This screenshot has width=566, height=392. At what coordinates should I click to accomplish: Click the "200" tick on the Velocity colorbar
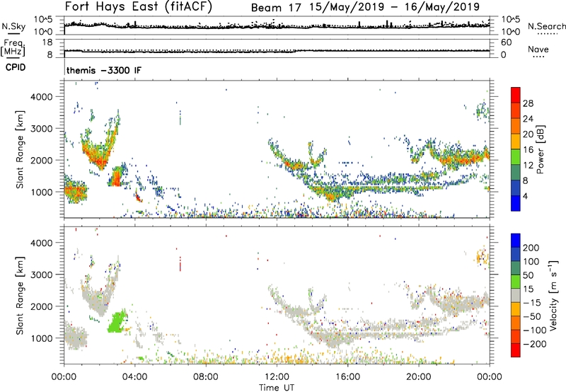tap(531, 248)
